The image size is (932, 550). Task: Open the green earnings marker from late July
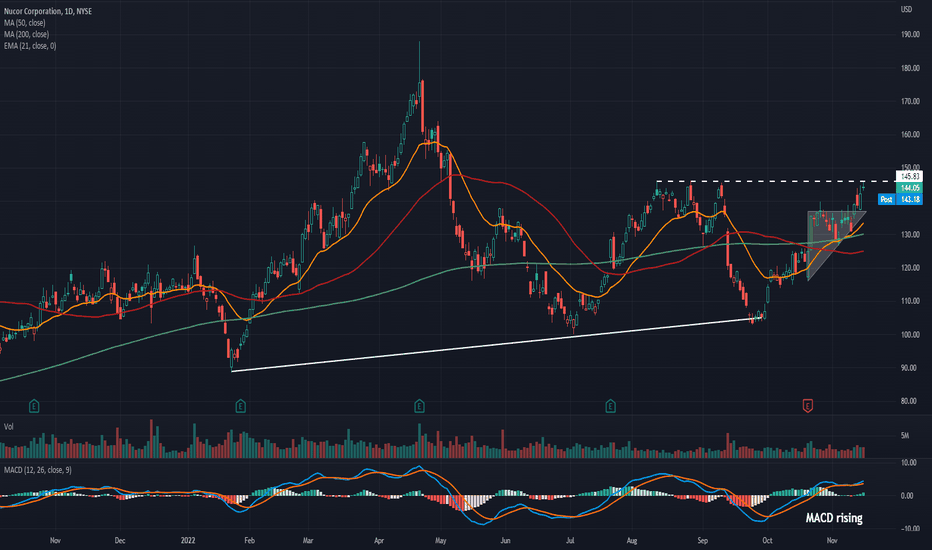click(610, 407)
